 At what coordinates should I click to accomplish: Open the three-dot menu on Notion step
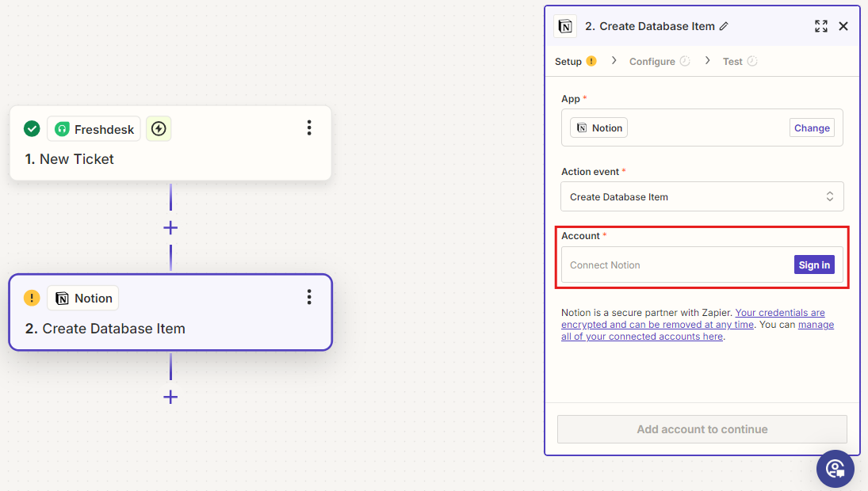pyautogui.click(x=309, y=297)
